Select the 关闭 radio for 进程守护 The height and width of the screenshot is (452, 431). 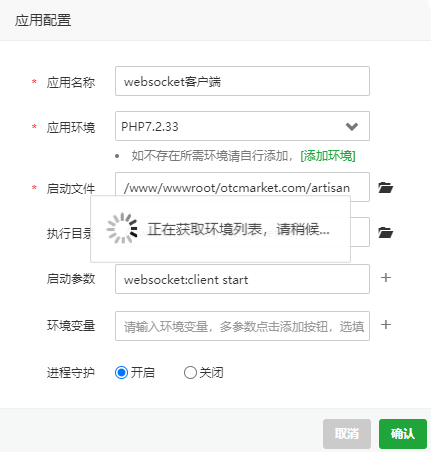click(x=190, y=372)
